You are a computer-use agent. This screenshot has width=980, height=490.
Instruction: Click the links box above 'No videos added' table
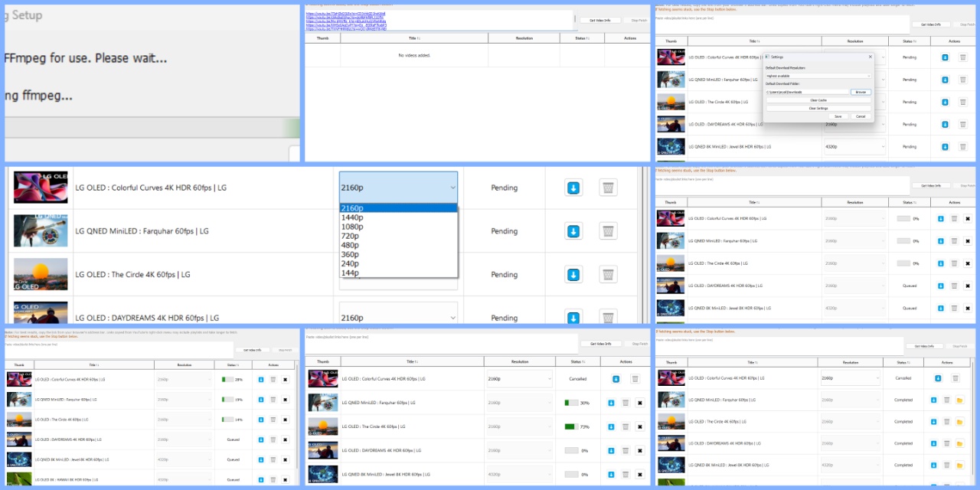(439, 20)
